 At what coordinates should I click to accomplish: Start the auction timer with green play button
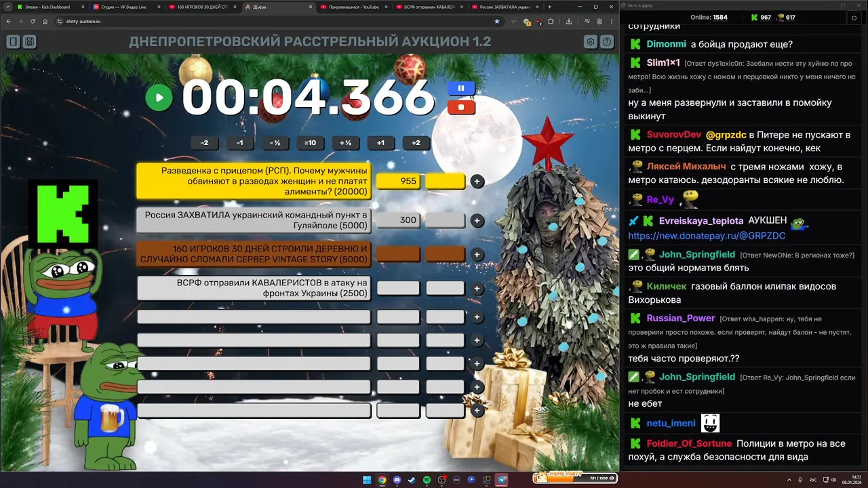click(159, 98)
